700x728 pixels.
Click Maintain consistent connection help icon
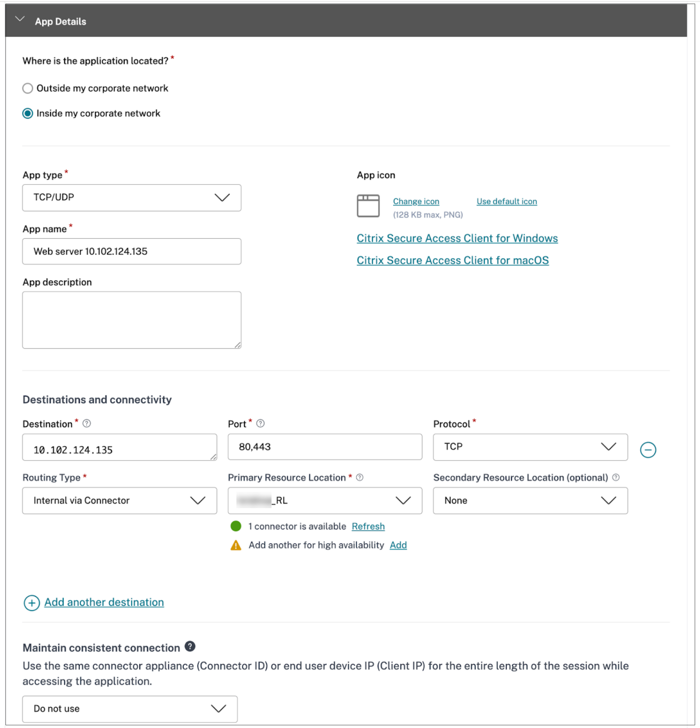point(190,647)
